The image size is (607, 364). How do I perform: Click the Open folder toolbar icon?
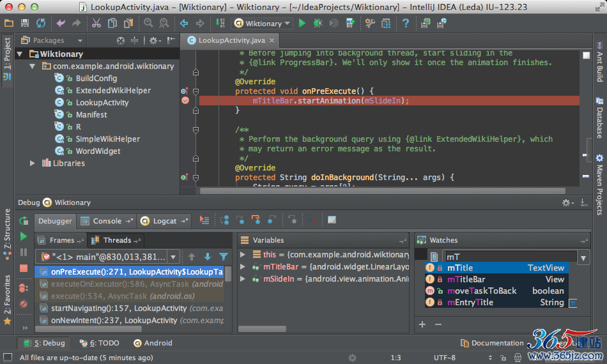pos(9,23)
